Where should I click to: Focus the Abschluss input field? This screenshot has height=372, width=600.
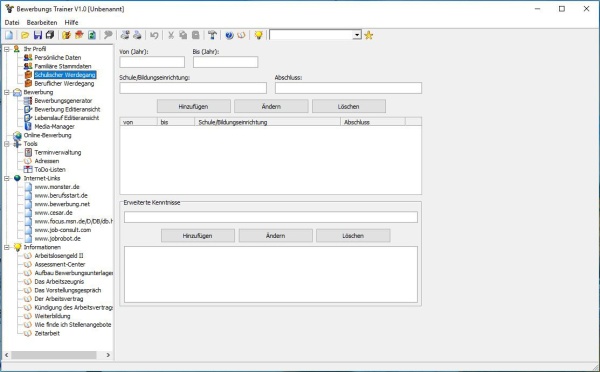[x=348, y=88]
